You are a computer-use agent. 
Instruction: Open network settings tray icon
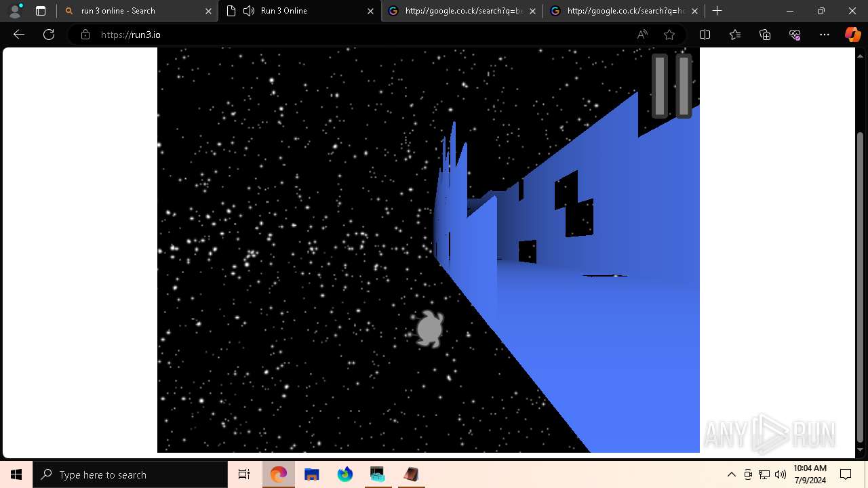pos(764,474)
